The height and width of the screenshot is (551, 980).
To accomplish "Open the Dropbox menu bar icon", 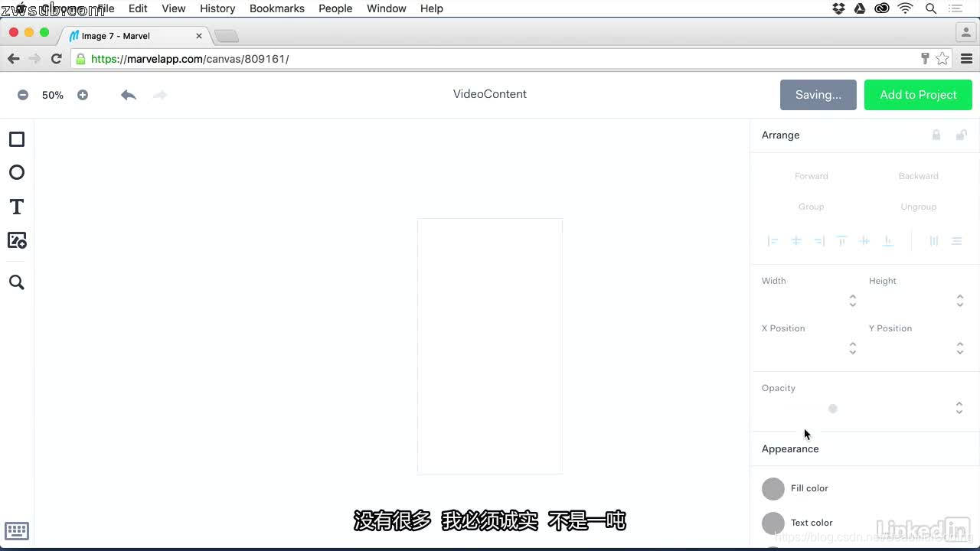I will [x=839, y=8].
